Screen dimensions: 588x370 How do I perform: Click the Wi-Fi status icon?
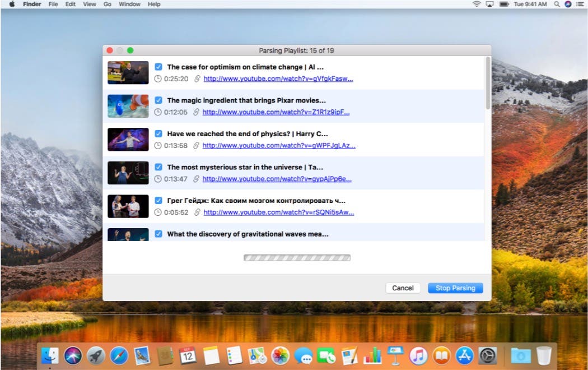click(477, 4)
